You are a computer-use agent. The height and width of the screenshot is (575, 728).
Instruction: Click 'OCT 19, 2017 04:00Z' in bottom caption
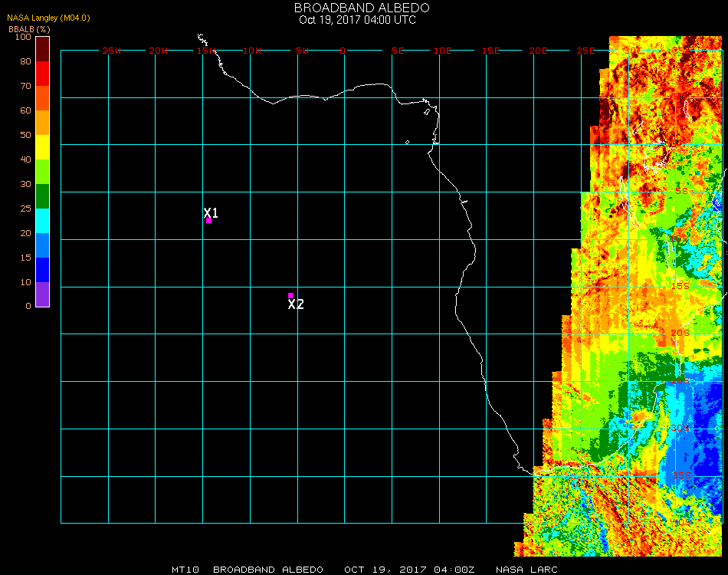coord(409,570)
